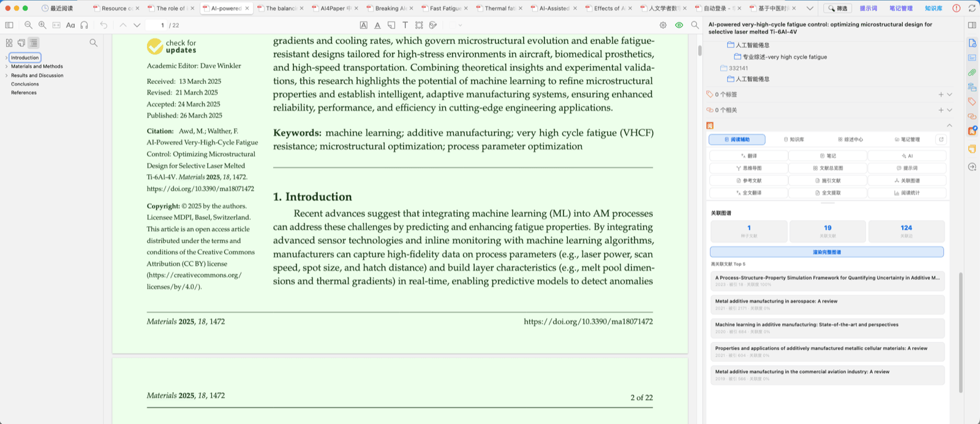
Task: Toggle the green eye protection mode
Action: (679, 25)
